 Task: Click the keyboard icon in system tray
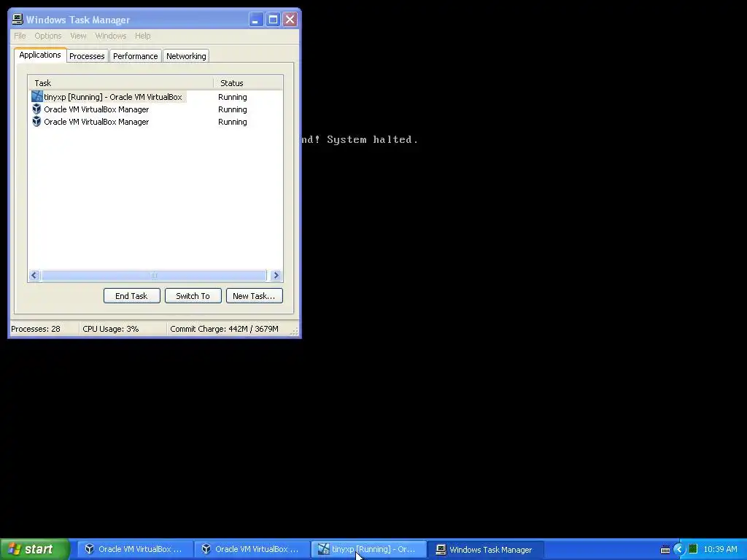click(x=665, y=550)
